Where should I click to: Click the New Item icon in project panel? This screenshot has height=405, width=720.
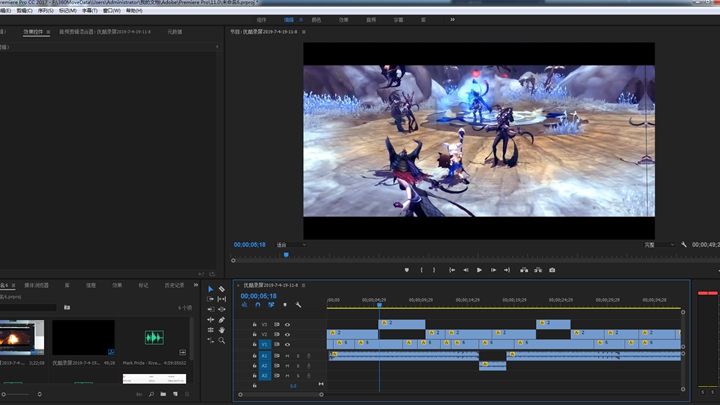click(175, 394)
